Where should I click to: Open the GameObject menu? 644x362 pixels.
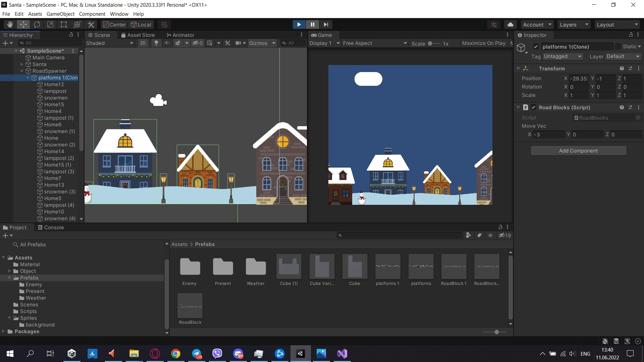tap(60, 14)
